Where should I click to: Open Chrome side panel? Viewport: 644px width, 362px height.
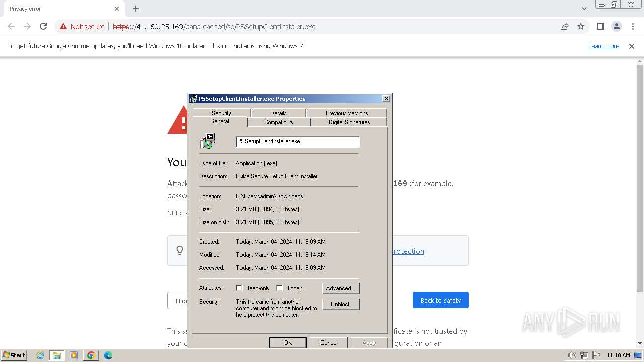point(600,26)
